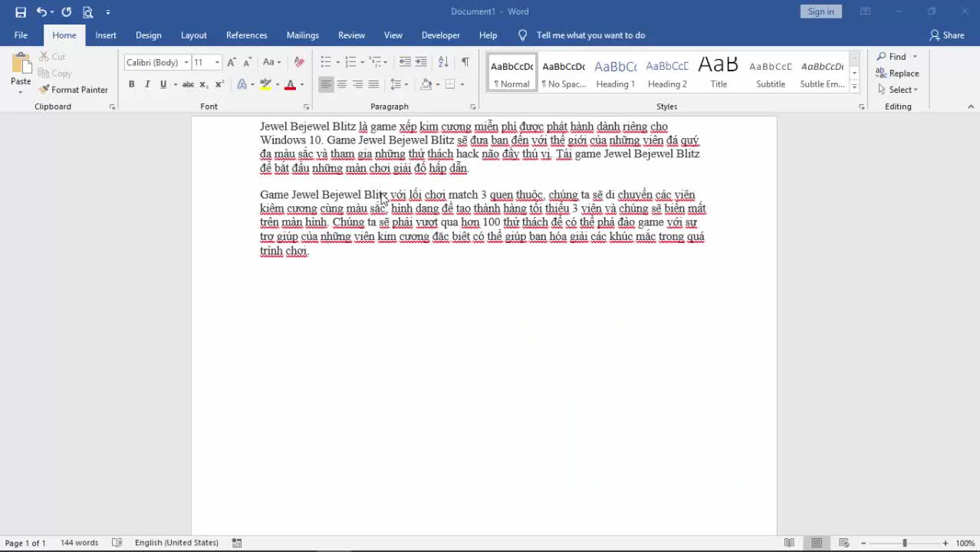
Task: Switch to the Layout tab
Action: coord(193,35)
